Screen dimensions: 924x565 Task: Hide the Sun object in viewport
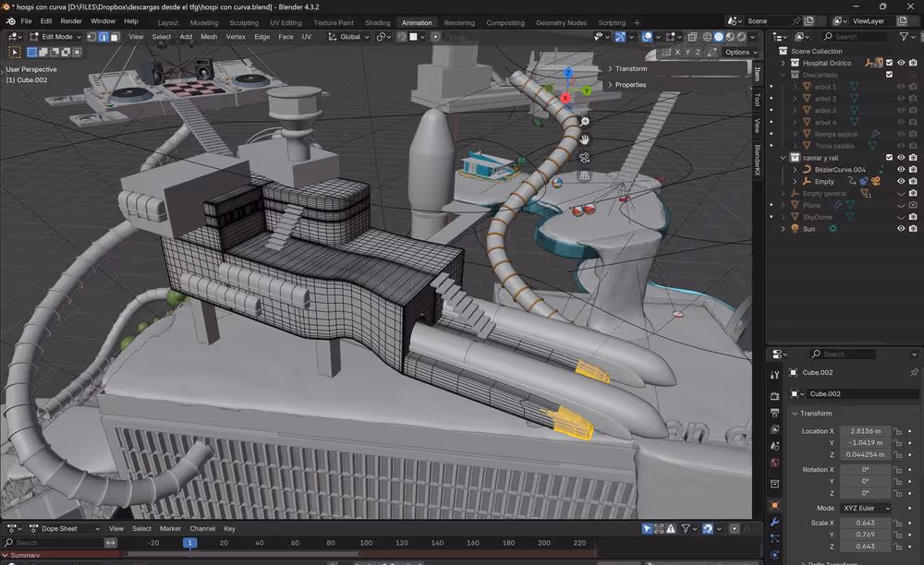point(901,228)
